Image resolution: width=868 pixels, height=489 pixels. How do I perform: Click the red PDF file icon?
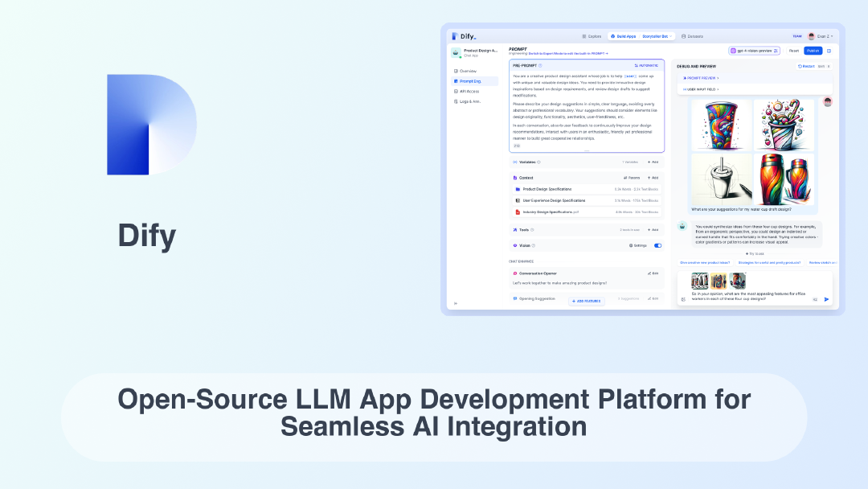[518, 212]
